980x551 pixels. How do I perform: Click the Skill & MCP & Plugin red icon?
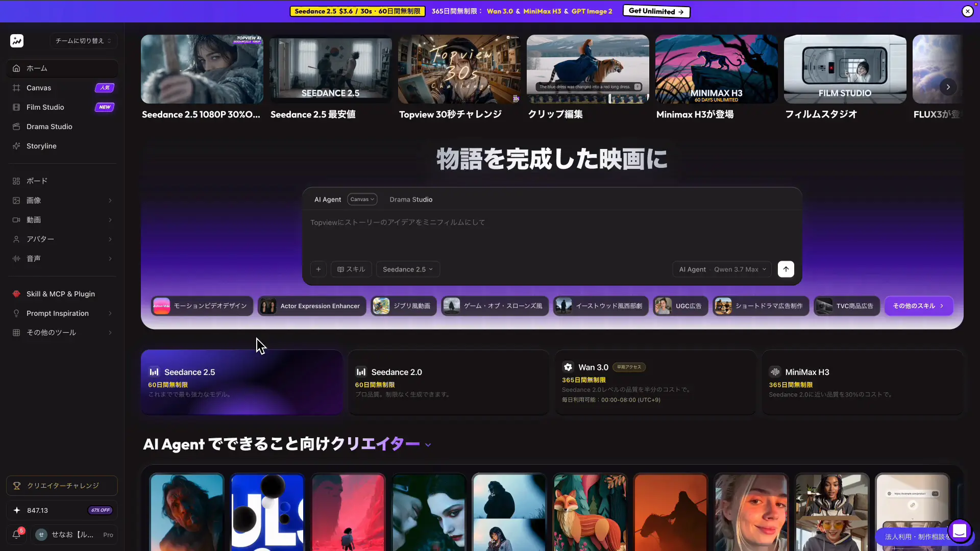pyautogui.click(x=16, y=294)
